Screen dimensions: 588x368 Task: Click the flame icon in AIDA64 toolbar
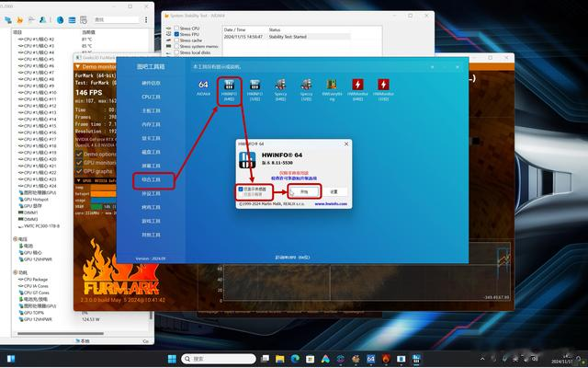20,20
